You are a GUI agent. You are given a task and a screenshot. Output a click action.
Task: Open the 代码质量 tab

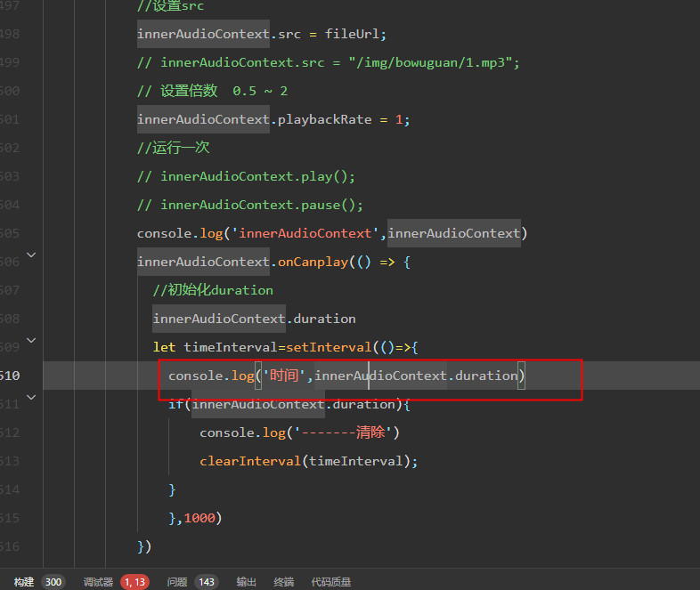pyautogui.click(x=330, y=581)
